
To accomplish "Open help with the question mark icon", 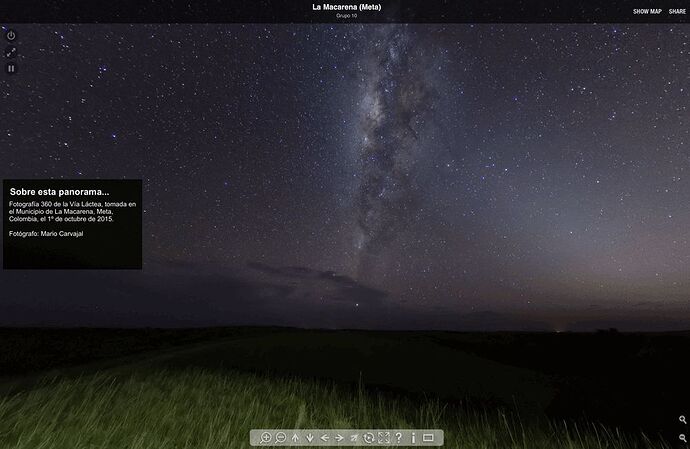I will (399, 438).
